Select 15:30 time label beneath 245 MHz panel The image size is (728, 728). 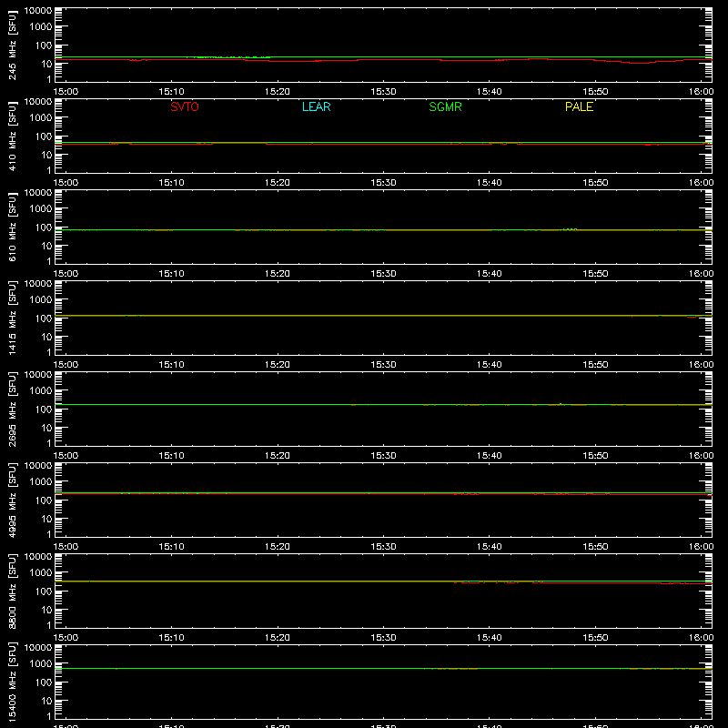(383, 92)
